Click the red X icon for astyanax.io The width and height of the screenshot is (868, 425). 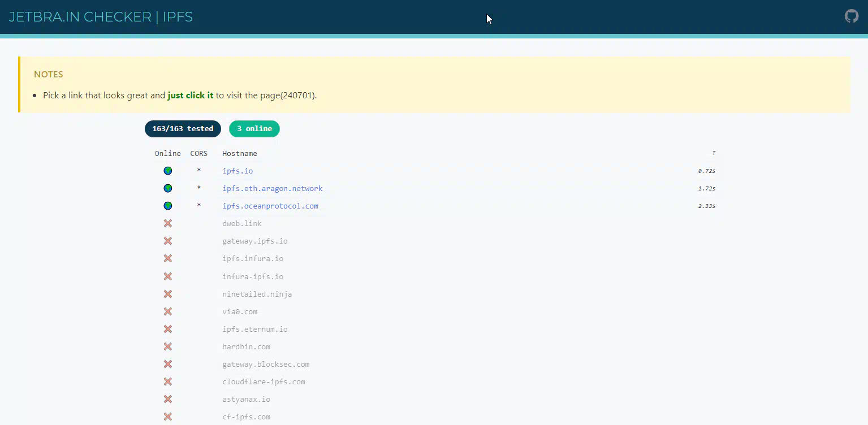(168, 399)
